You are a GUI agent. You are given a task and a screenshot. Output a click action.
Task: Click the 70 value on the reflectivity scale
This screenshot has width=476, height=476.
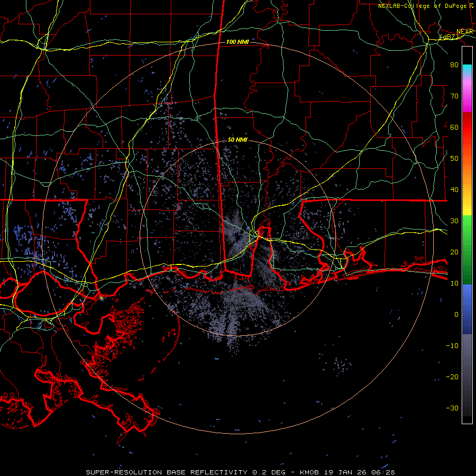point(454,96)
